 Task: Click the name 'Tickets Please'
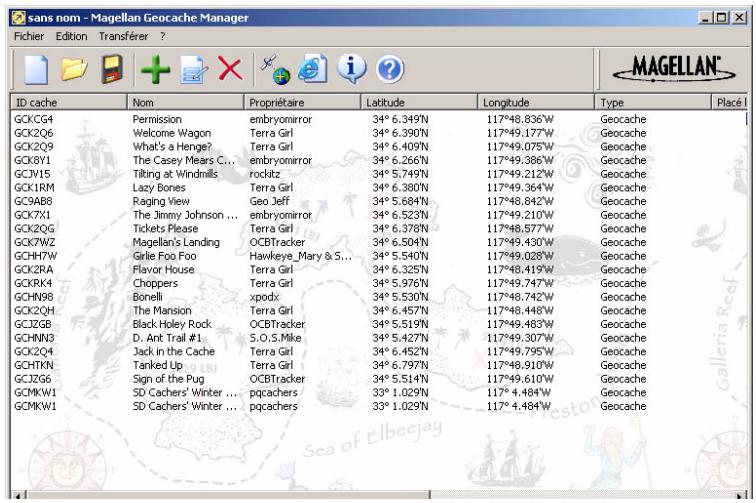tap(165, 228)
